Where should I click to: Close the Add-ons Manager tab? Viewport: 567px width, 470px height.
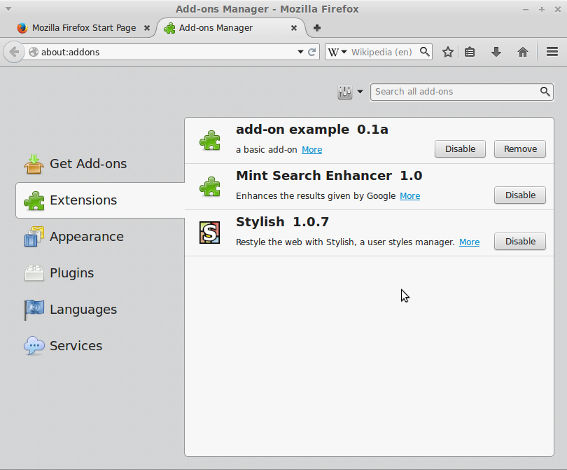tap(294, 28)
